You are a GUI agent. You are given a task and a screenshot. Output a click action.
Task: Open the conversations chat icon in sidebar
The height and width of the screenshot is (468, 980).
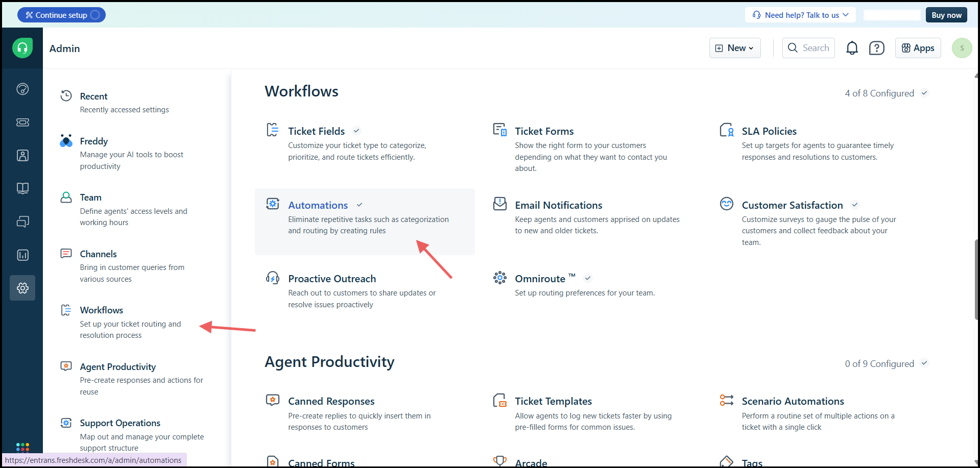coord(22,221)
